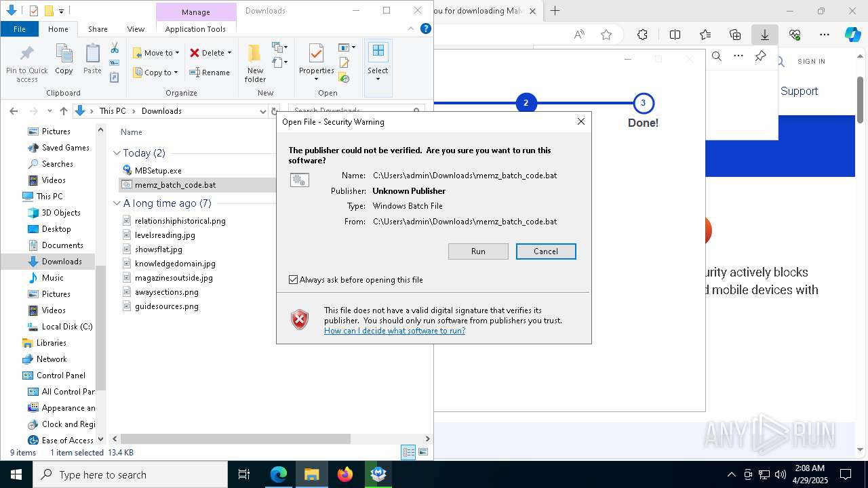Click Rename in the Organize group
The image size is (868, 488).
click(x=210, y=73)
